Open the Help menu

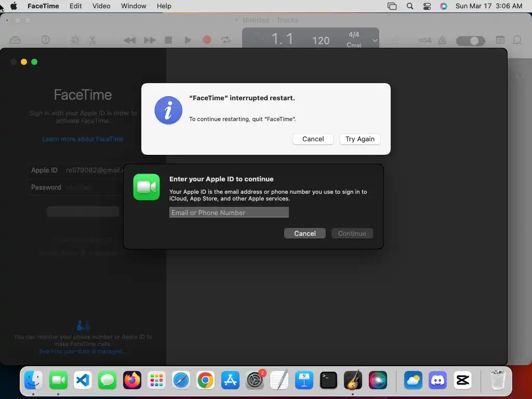click(164, 6)
